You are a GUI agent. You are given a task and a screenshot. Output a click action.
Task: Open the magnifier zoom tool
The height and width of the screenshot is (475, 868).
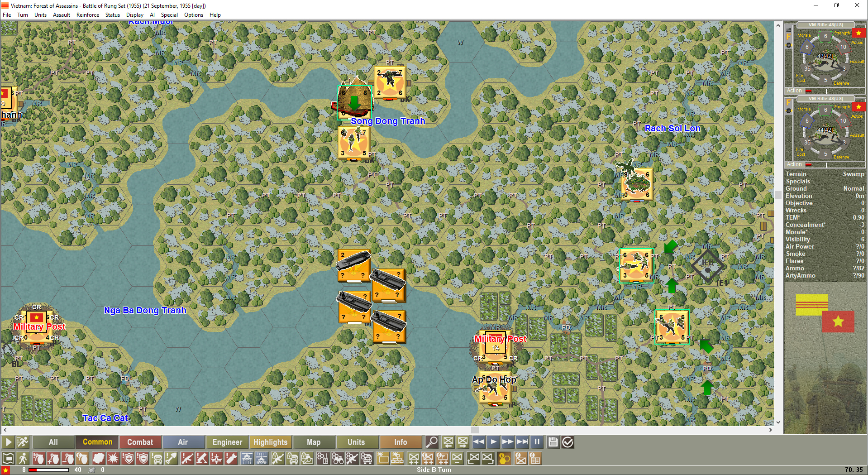(x=432, y=442)
